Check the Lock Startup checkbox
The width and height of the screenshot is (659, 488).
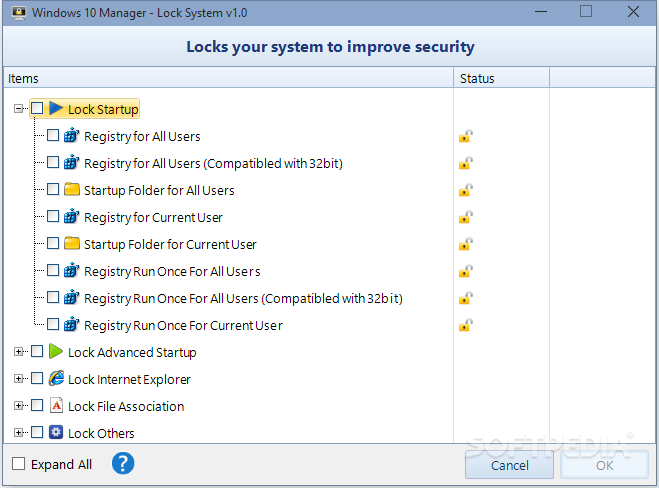[37, 108]
